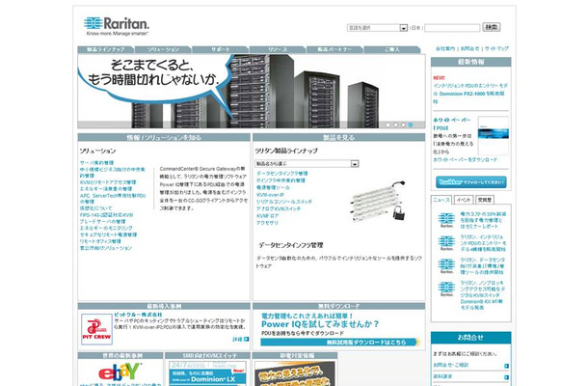Click the eBay logo thumbnail
The width and height of the screenshot is (588, 386).
tap(120, 372)
